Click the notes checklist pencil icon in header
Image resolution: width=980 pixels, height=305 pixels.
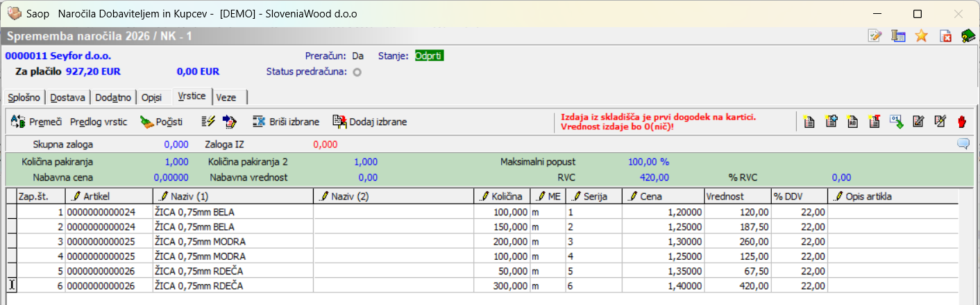pyautogui.click(x=875, y=36)
